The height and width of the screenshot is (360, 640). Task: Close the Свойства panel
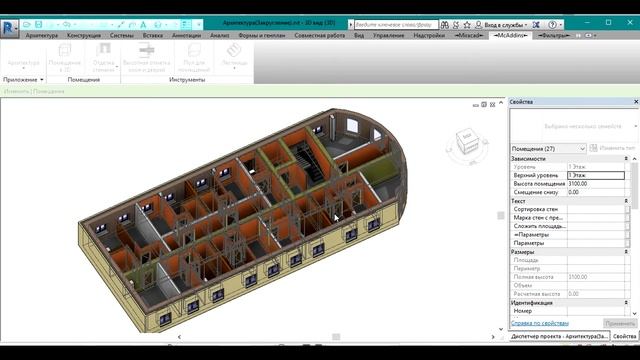(636, 102)
